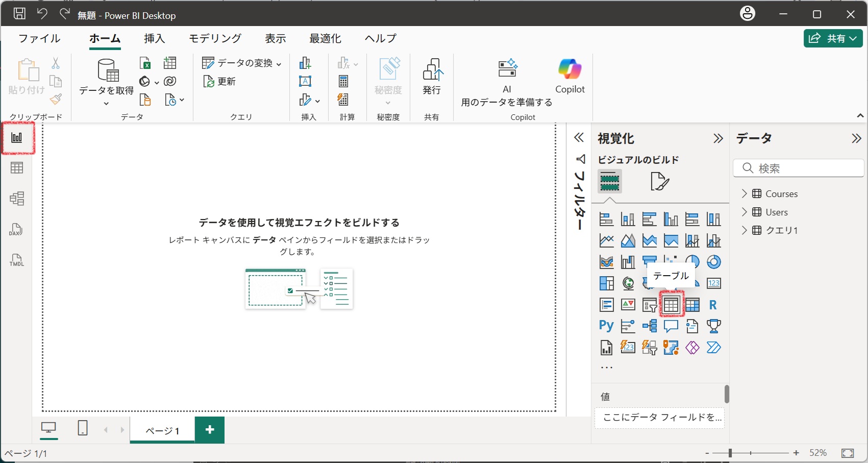Expand the Courses table in the Data pane

point(745,193)
